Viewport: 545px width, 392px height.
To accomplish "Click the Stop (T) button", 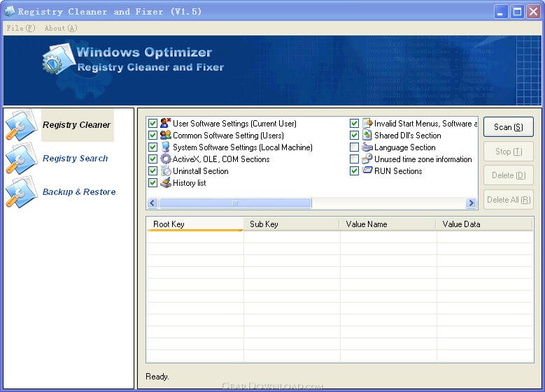I will [508, 152].
